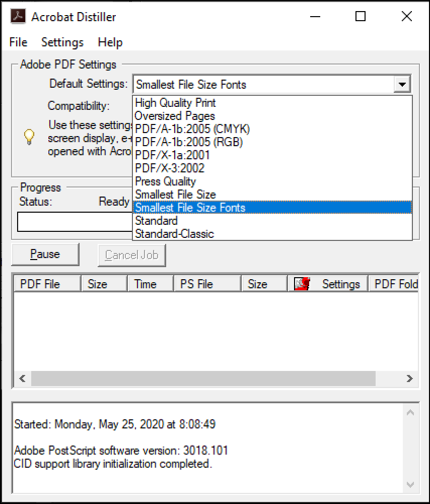The height and width of the screenshot is (504, 430).
Task: Click the Size header beside PS File
Action: pyautogui.click(x=264, y=284)
